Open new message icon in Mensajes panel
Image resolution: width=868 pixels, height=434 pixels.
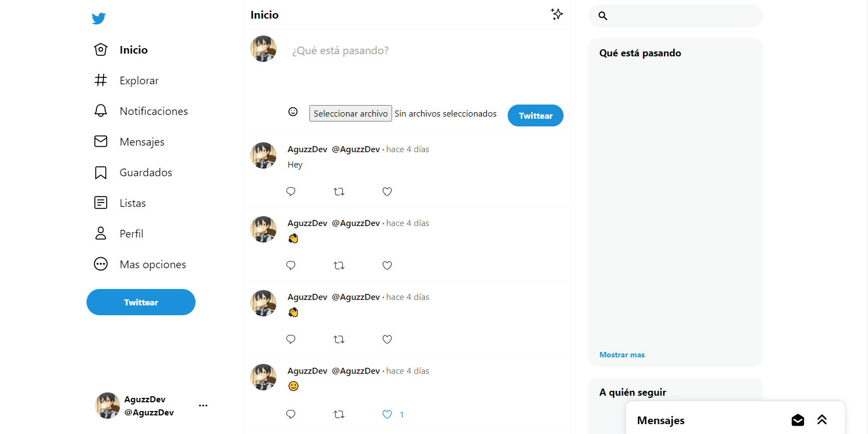pos(797,420)
